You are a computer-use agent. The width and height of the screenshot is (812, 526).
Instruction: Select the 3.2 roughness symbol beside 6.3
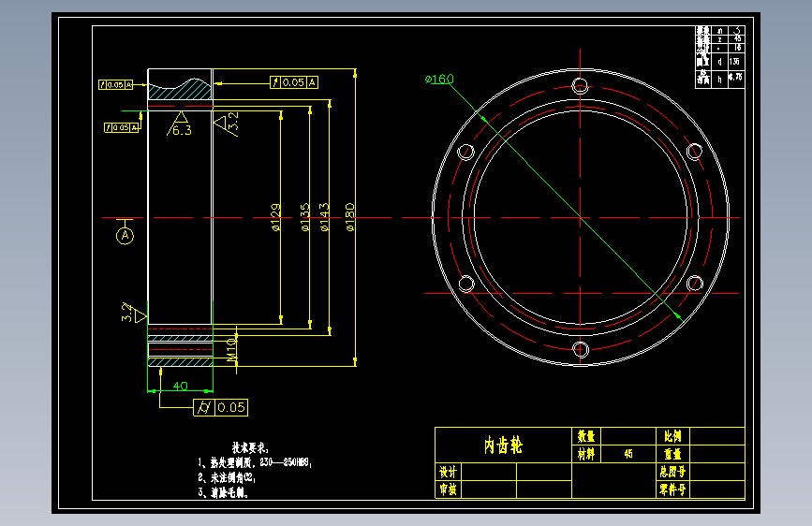[x=227, y=124]
